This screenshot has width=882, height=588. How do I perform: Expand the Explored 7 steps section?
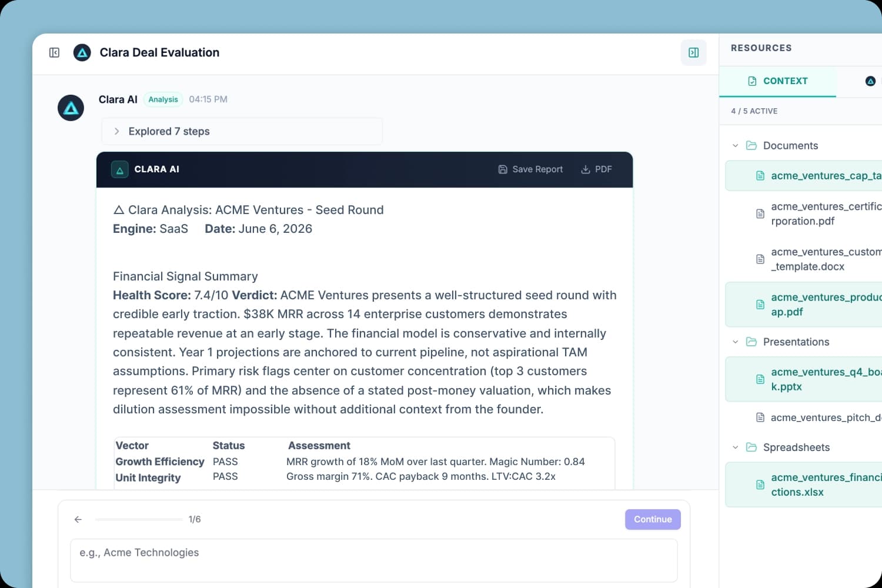click(x=242, y=131)
